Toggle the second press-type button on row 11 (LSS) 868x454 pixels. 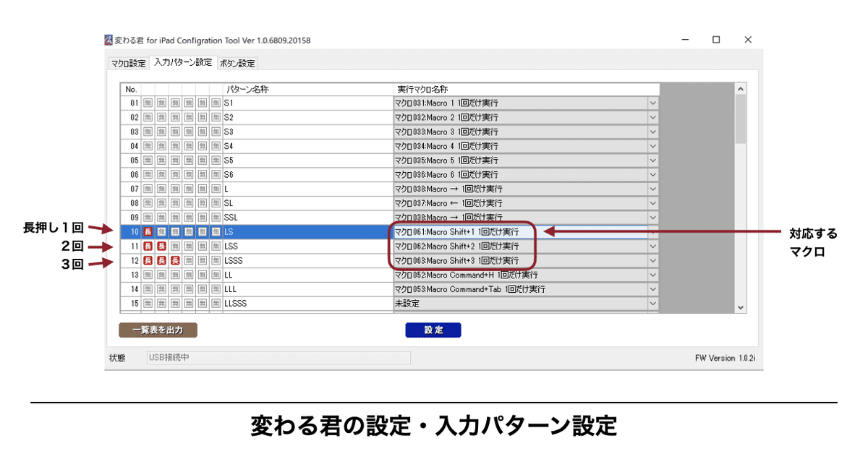(162, 246)
